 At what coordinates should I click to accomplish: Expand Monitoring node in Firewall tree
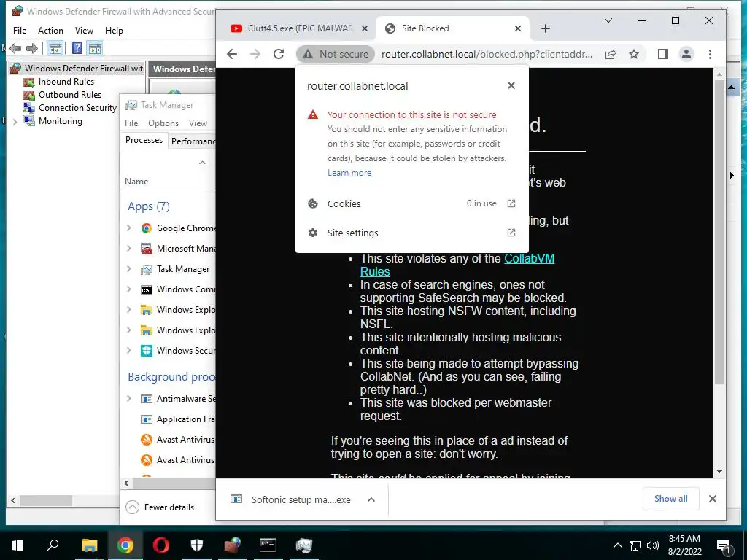click(15, 122)
